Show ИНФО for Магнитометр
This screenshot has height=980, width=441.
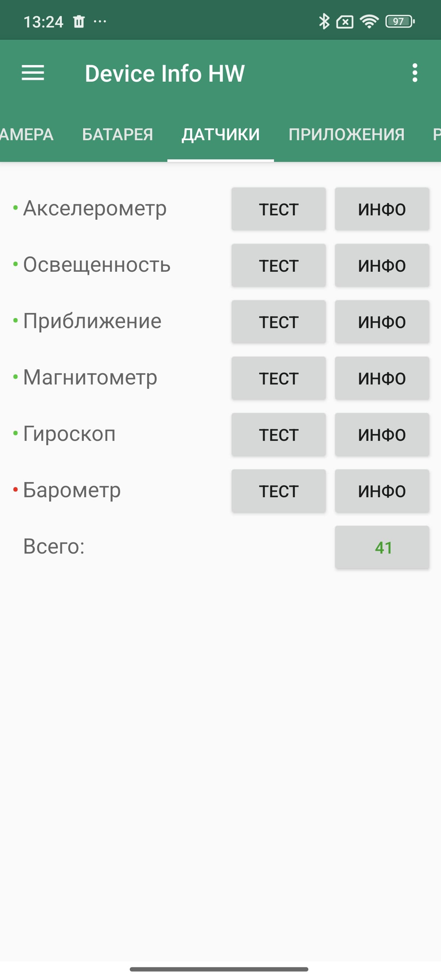(x=382, y=378)
